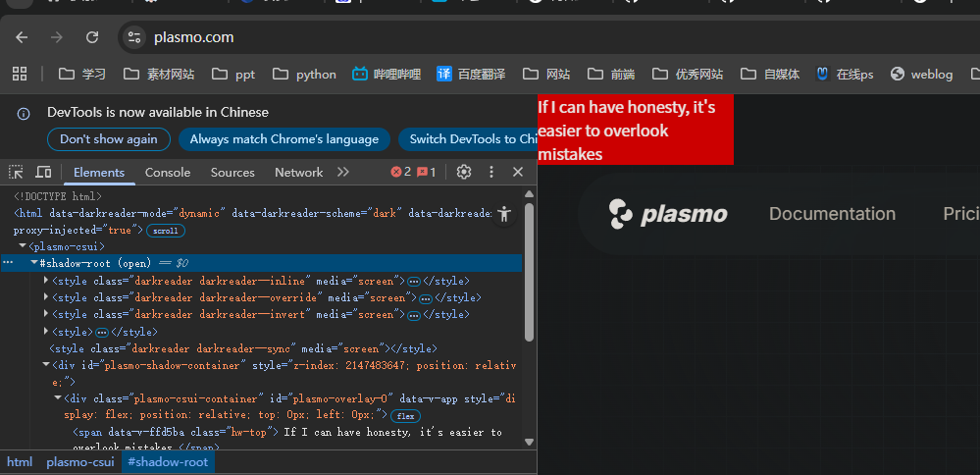Click Always match Chrome's language button
The height and width of the screenshot is (475, 980).
point(284,139)
